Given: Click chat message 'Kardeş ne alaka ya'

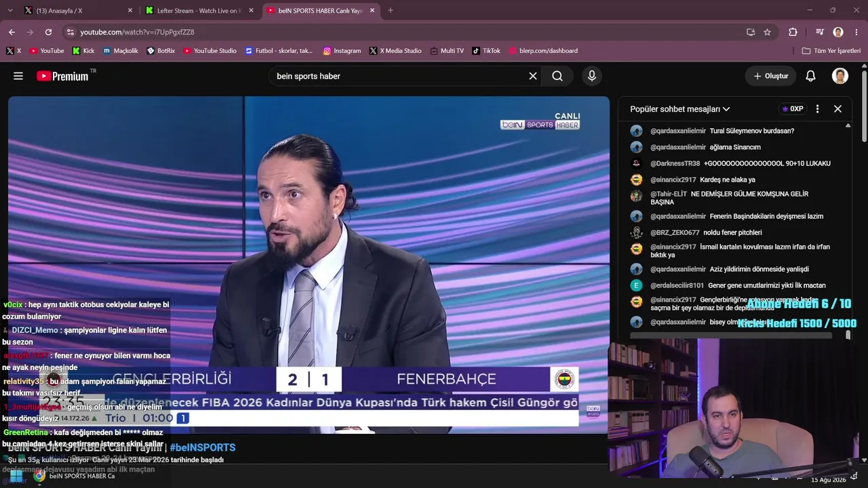Looking at the screenshot, I should tap(728, 180).
